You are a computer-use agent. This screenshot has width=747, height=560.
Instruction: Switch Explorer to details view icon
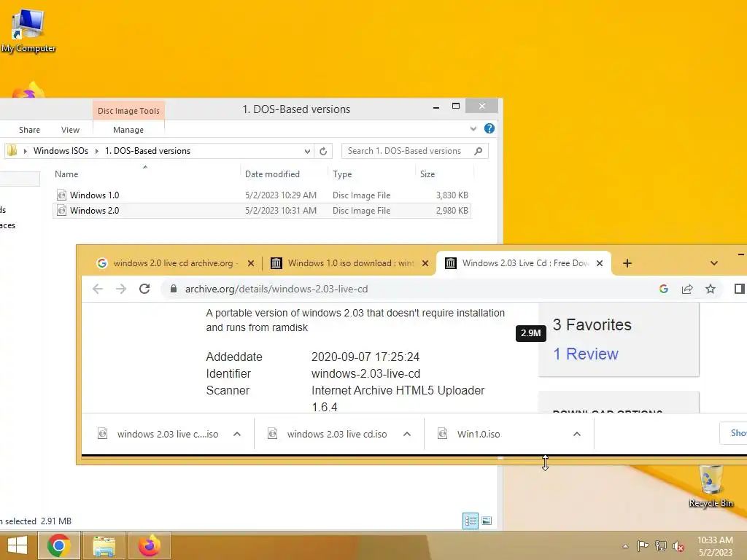[471, 521]
